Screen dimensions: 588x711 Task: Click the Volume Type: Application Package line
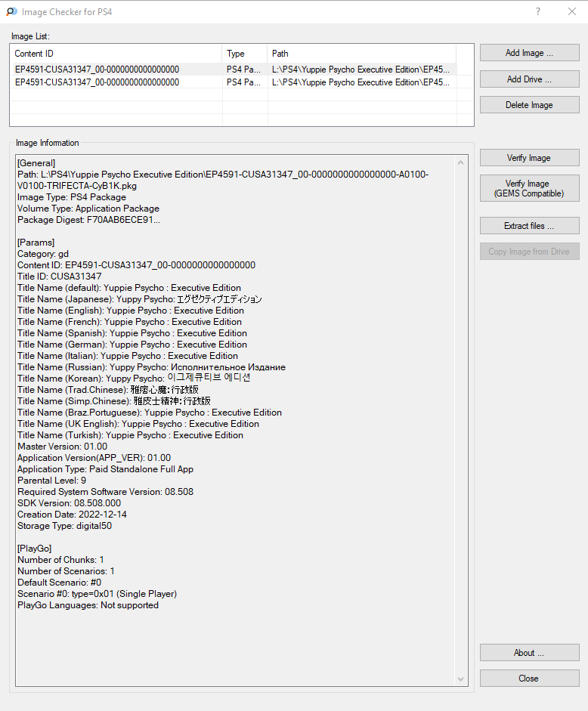(x=88, y=209)
